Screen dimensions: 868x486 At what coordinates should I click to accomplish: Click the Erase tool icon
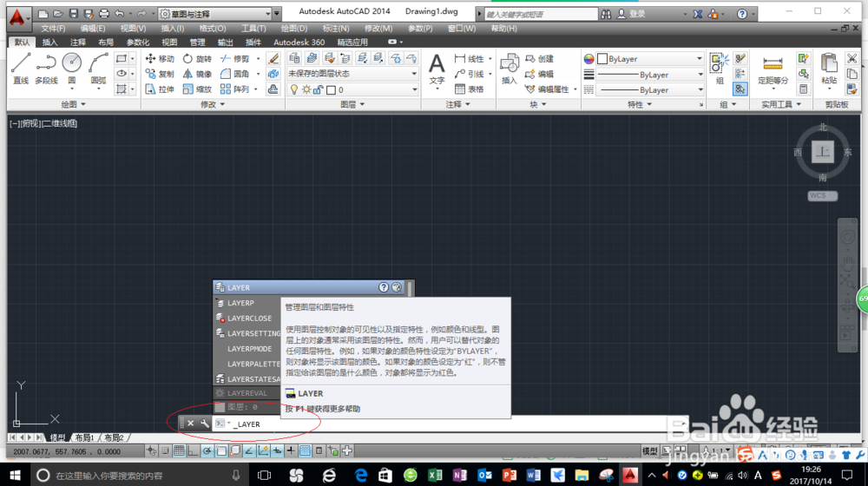point(273,59)
